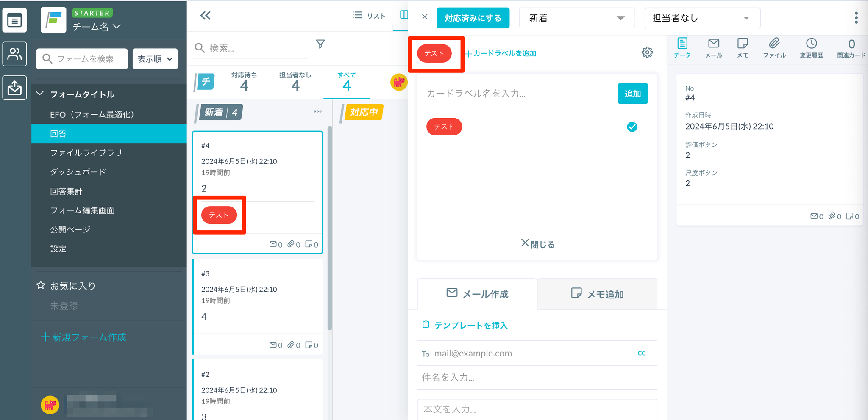Collapse the フォームタイトル section
868x420 pixels.
[40, 94]
